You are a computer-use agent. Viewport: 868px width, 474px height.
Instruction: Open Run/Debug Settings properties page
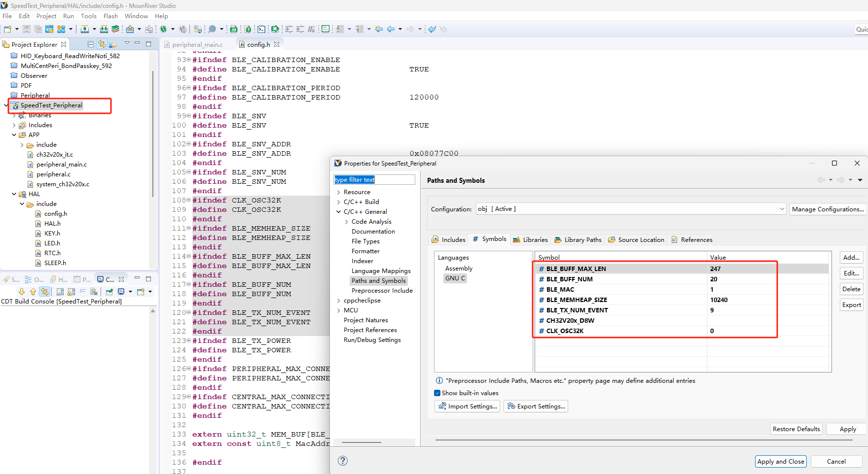point(372,340)
